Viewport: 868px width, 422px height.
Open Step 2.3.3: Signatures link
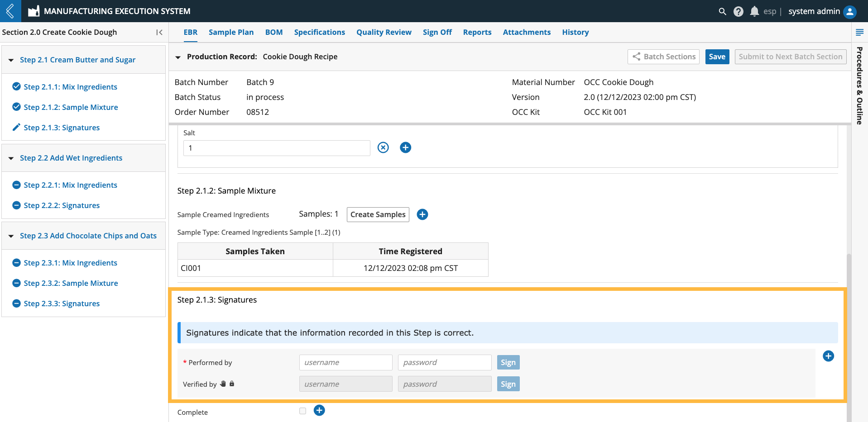click(62, 303)
